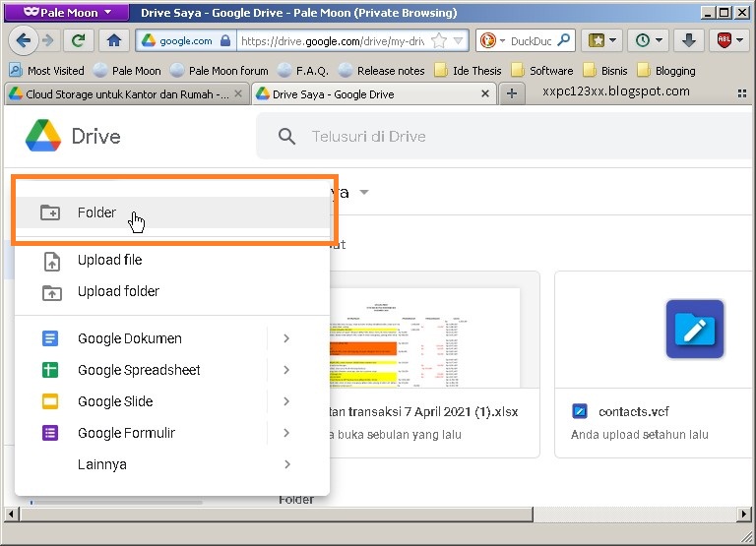756x546 pixels.
Task: Click the search magnifier in Drive
Action: point(286,137)
